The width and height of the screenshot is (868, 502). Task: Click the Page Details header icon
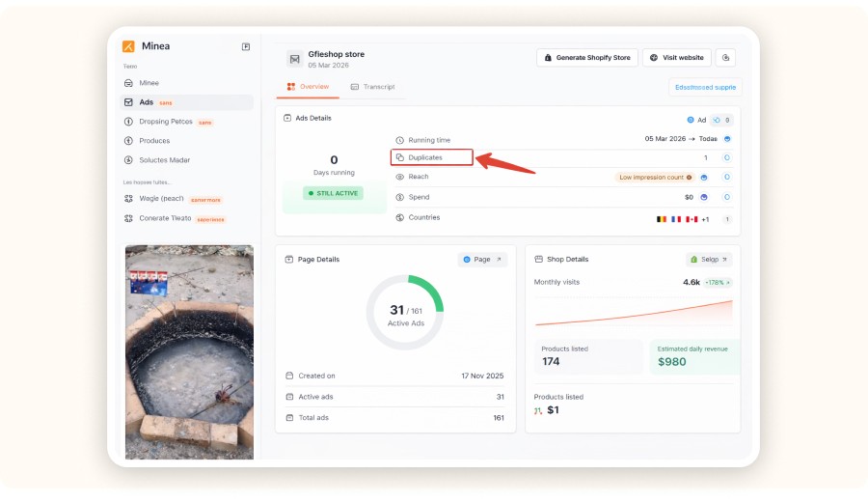[289, 260]
